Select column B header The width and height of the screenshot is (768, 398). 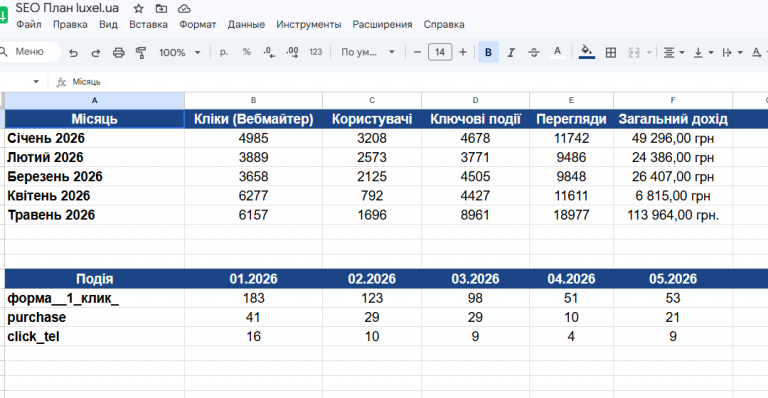(253, 100)
